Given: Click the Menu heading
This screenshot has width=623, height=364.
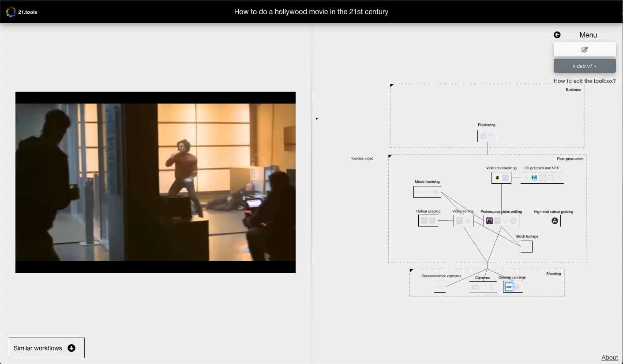Looking at the screenshot, I should [588, 35].
